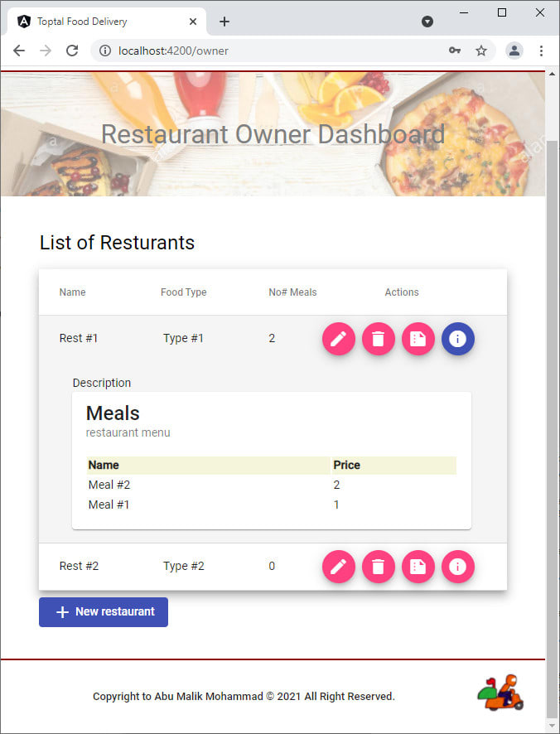Open document icon for Rest #2
The image size is (560, 734).
pyautogui.click(x=418, y=567)
